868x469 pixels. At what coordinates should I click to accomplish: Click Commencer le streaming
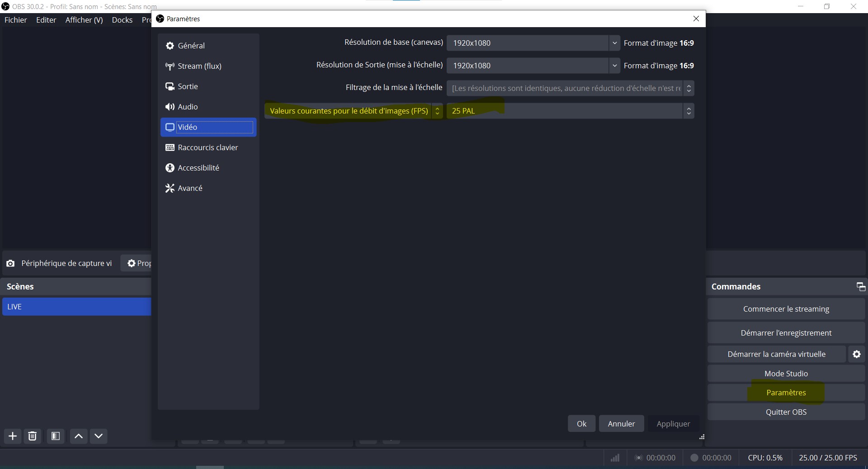click(x=786, y=309)
